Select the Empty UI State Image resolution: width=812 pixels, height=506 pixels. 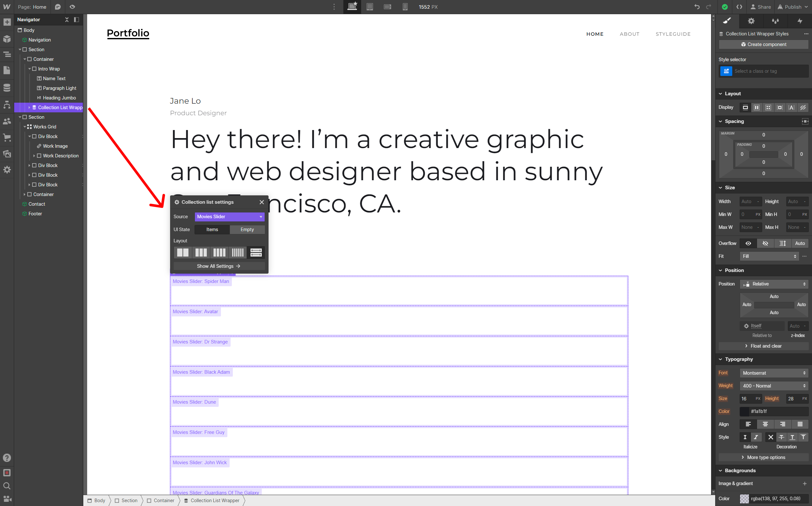247,230
